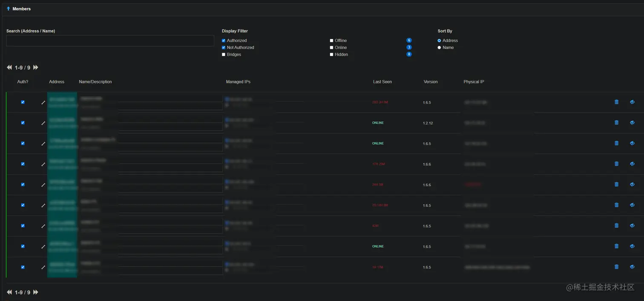This screenshot has height=301, width=644.
Task: Hide the member last seen 17H 25M
Action: [x=632, y=163]
